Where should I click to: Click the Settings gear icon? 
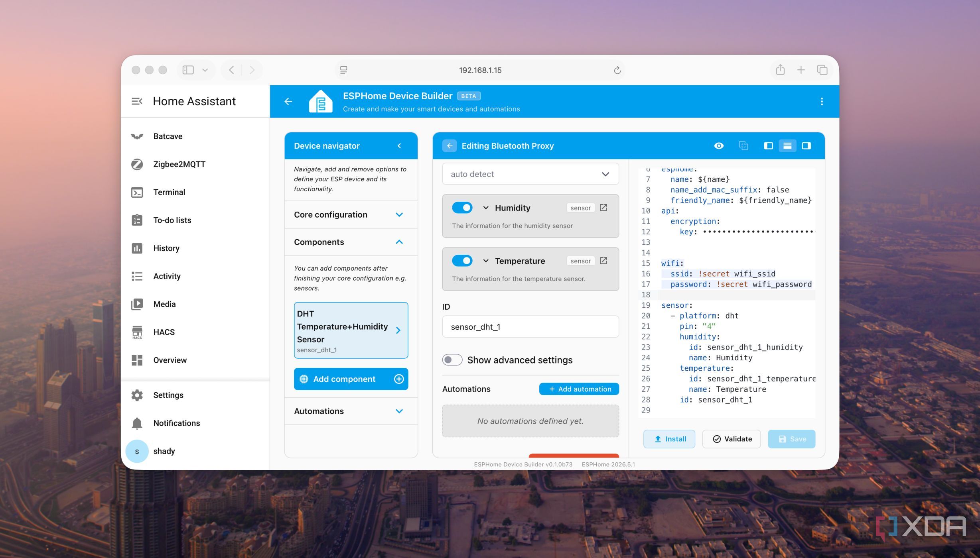[137, 395]
